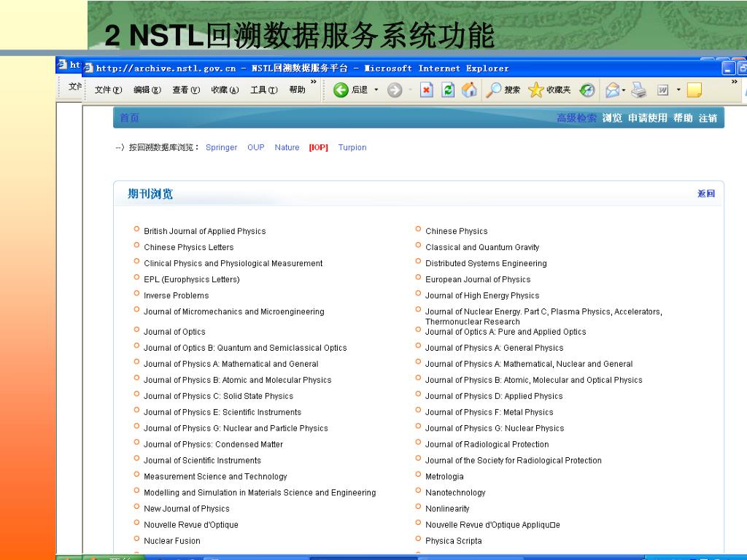Open Distributed Systems Engineering
The width and height of the screenshot is (747, 560).
tap(486, 263)
